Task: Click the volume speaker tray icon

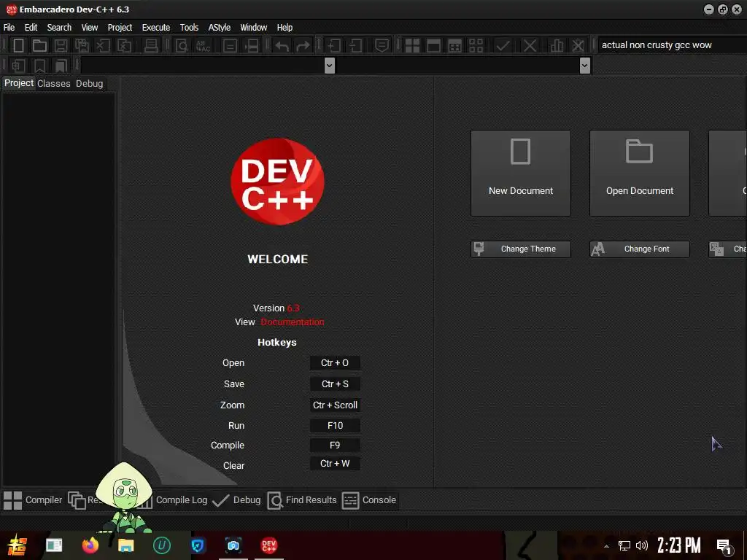Action: 642,545
